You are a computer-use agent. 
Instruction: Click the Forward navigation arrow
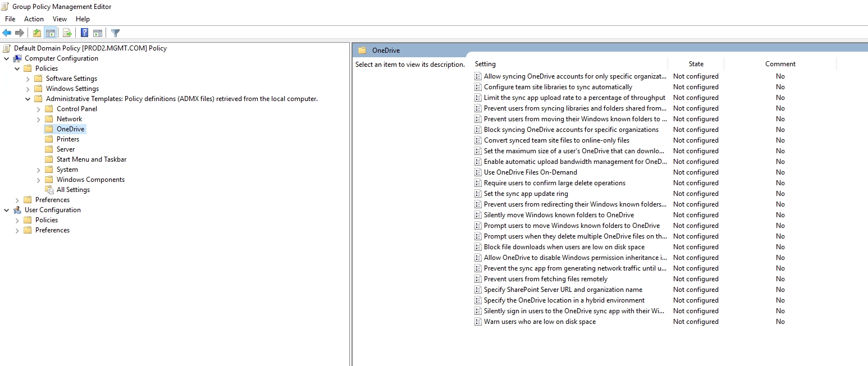click(19, 33)
